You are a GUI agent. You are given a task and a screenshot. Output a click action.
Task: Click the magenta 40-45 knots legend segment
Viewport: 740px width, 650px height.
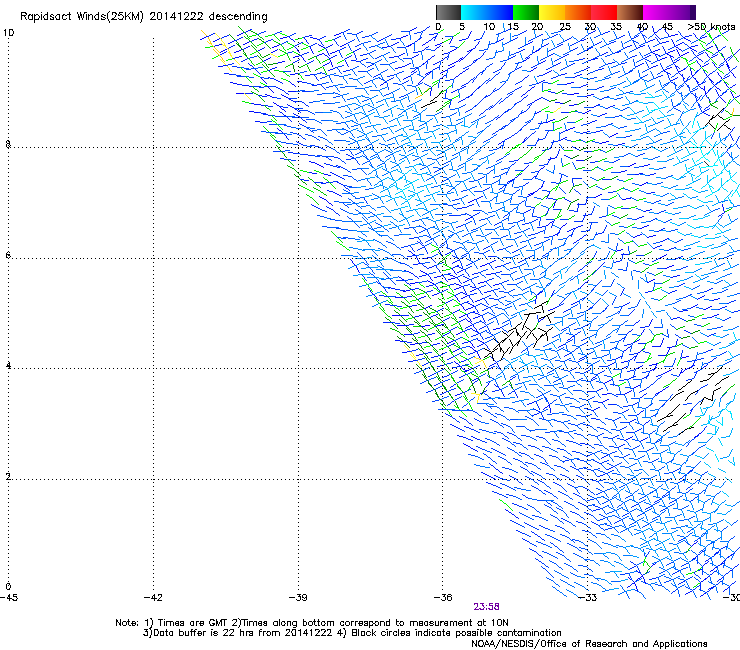tap(656, 12)
